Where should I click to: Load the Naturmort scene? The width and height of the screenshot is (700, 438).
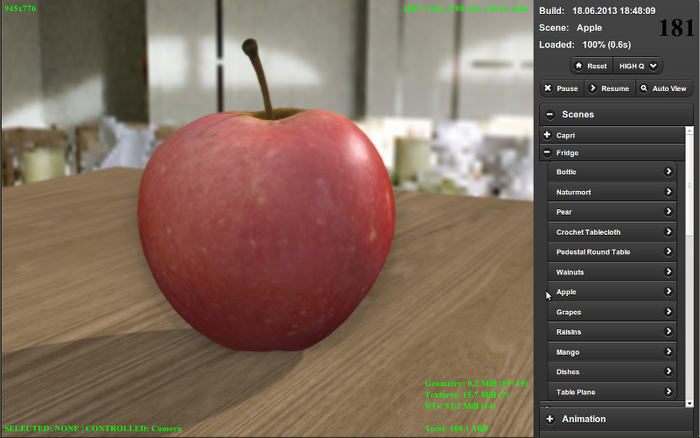tap(612, 192)
